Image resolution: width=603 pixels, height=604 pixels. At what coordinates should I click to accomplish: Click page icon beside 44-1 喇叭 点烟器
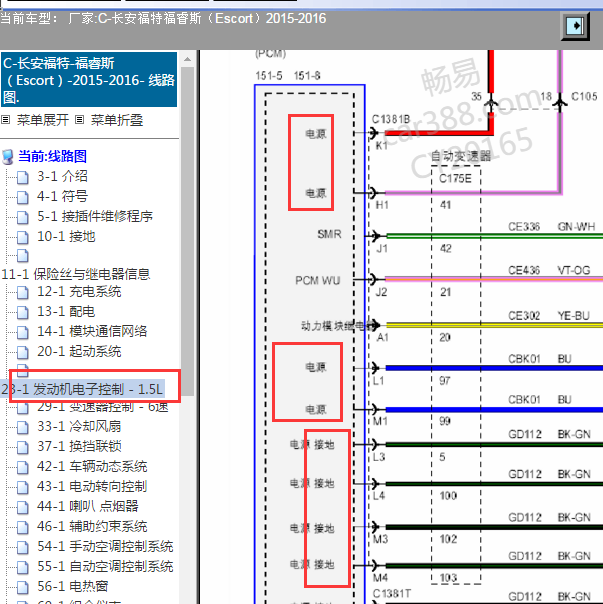click(x=23, y=508)
